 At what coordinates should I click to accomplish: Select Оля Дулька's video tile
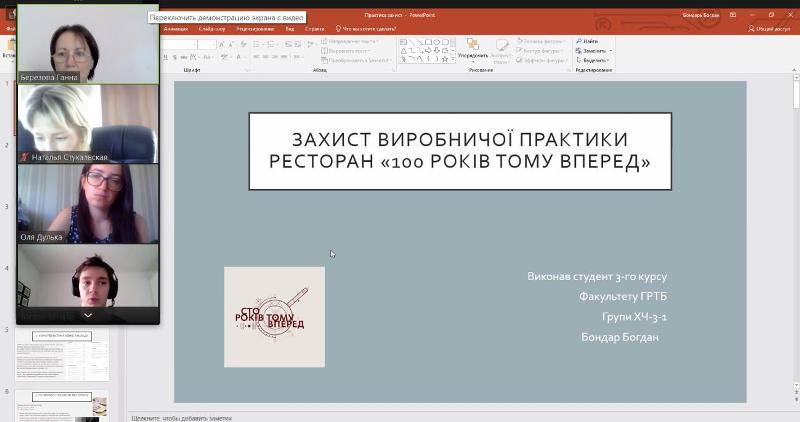point(88,203)
